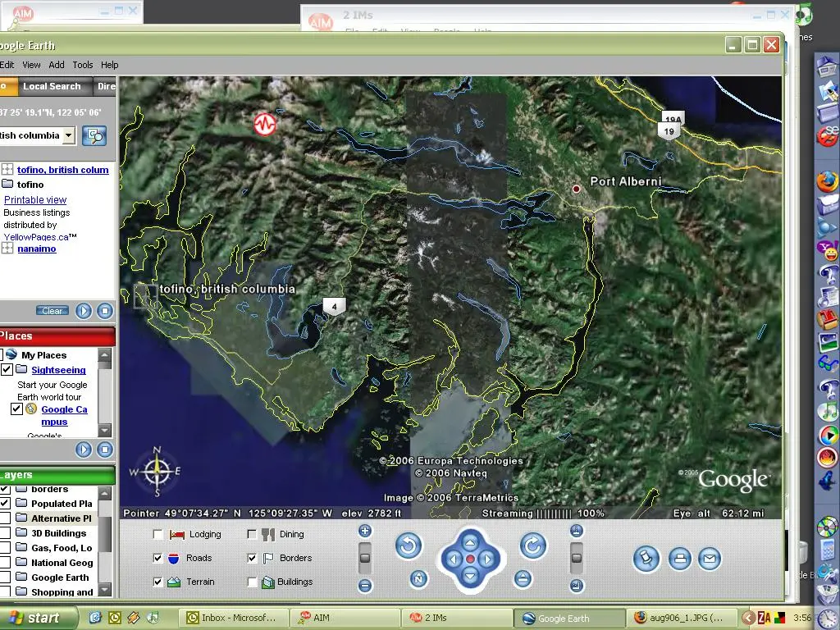Open the Help menu
The width and height of the screenshot is (840, 630).
(x=109, y=65)
